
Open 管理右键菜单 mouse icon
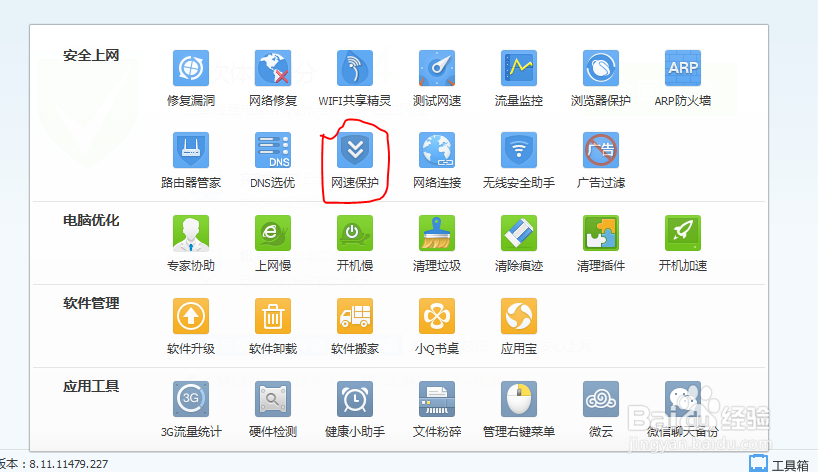pos(519,399)
